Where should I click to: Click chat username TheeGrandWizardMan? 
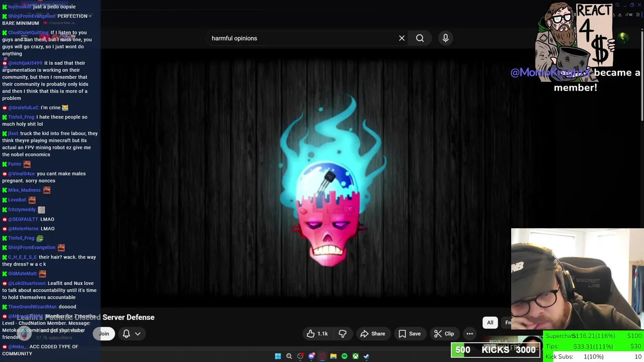pyautogui.click(x=32, y=307)
